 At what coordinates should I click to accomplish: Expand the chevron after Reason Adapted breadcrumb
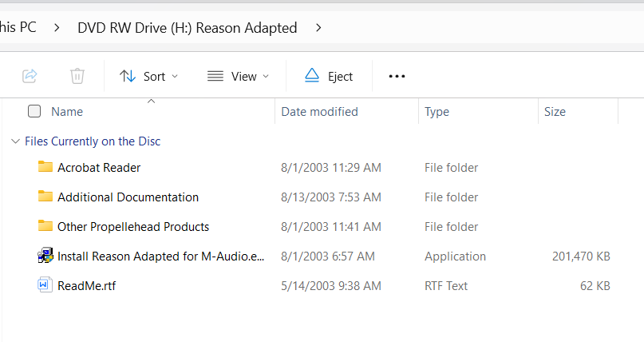pos(318,28)
